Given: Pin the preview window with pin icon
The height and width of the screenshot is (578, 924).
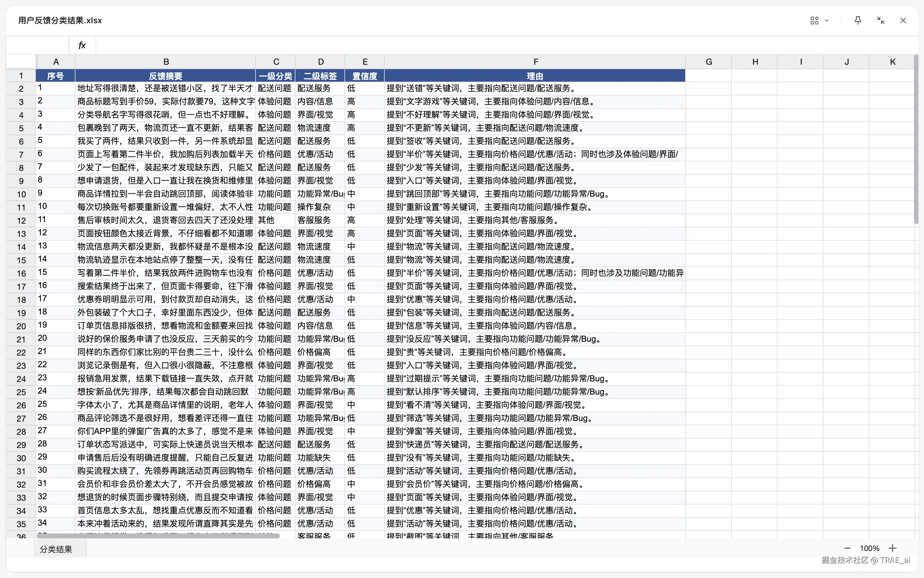Looking at the screenshot, I should [x=858, y=21].
